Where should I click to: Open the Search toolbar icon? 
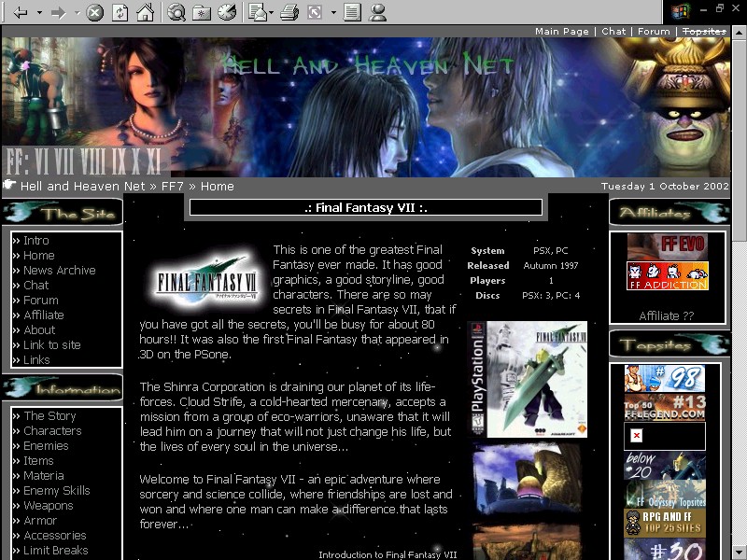coord(176,12)
